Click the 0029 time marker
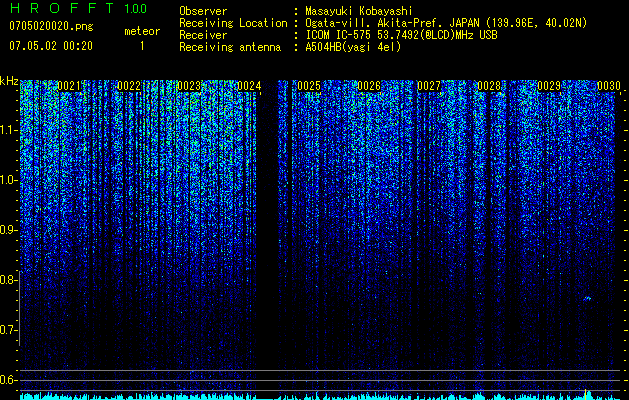This screenshot has width=629, height=400. pyautogui.click(x=549, y=86)
